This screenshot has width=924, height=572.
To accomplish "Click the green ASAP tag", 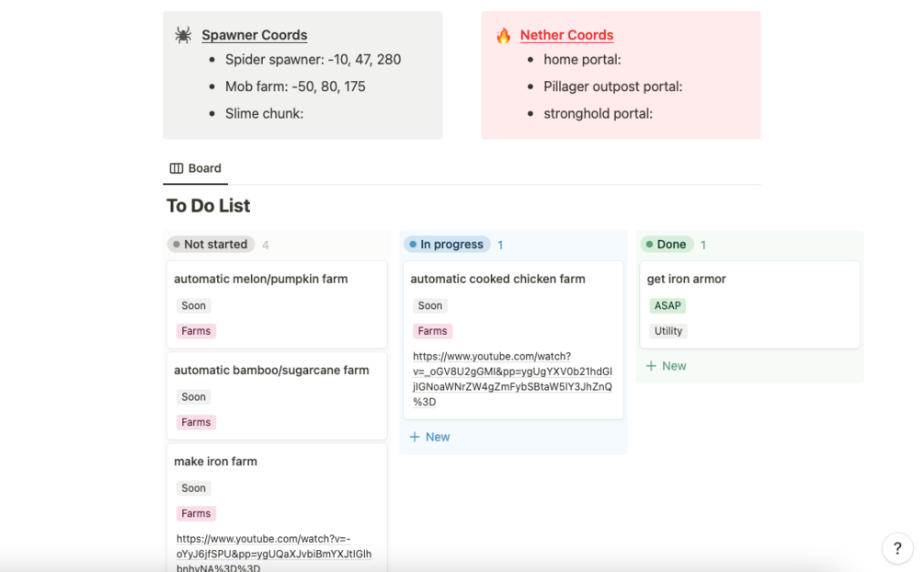I will (x=667, y=305).
